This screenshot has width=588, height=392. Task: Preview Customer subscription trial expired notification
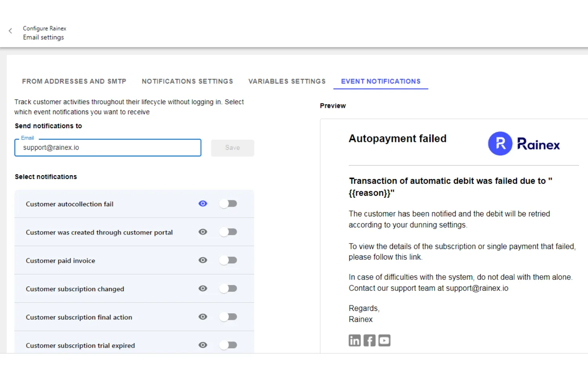click(203, 345)
